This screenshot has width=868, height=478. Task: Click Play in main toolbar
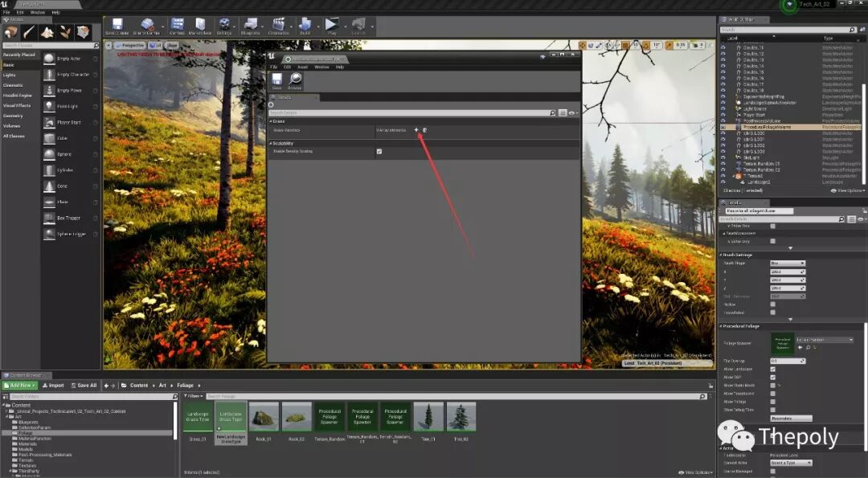click(332, 26)
